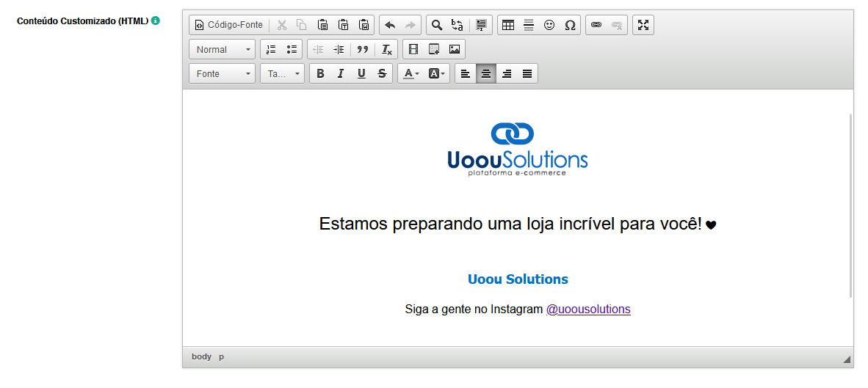Click the Paste clipboard icon

(322, 25)
